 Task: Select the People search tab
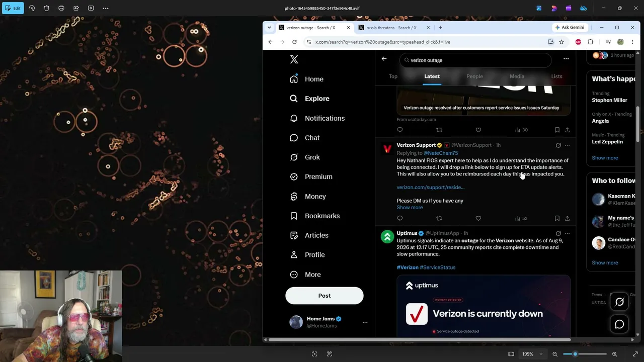click(x=474, y=76)
